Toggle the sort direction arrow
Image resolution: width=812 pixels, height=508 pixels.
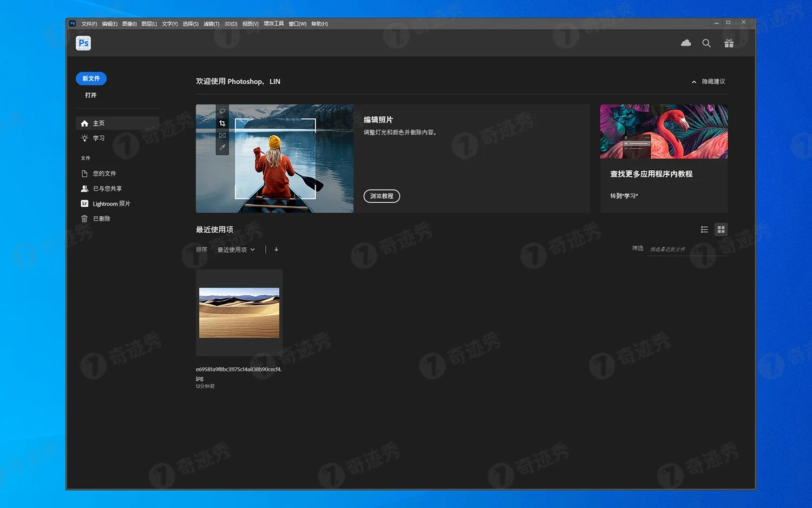(x=276, y=249)
